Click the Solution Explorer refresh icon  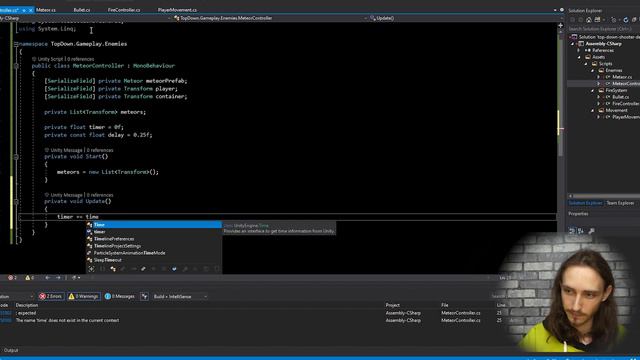tap(626, 20)
